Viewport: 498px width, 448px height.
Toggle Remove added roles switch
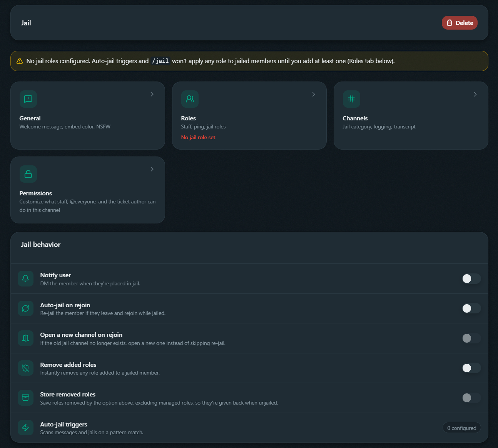tap(471, 368)
